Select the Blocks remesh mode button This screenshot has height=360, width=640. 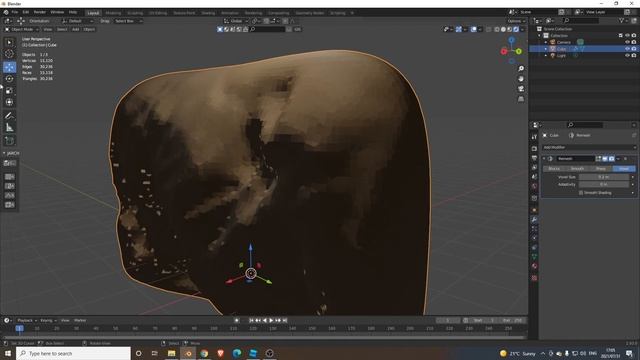click(554, 169)
